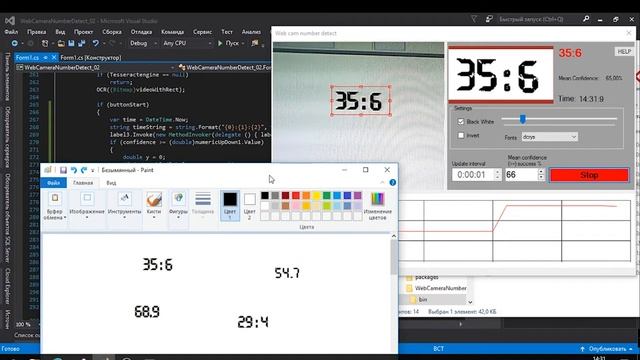The height and width of the screenshot is (360, 640).
Task: Collapse the Paint ribbon with the chevron
Action: pos(382,182)
